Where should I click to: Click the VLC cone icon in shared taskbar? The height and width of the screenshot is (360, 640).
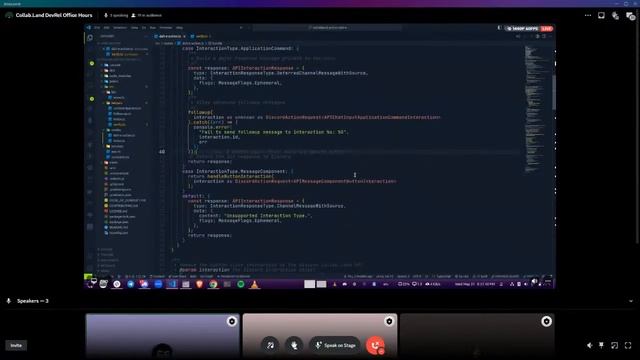pos(254,284)
